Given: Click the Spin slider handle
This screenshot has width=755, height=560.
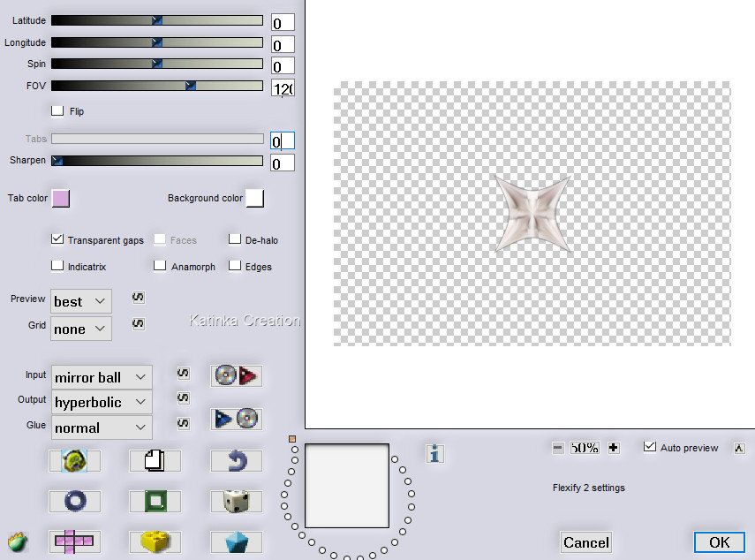Looking at the screenshot, I should pyautogui.click(x=157, y=64).
